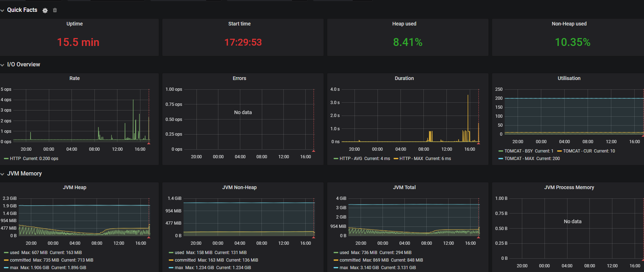644x272 pixels.
Task: Open color picker for HTTP - MAX yellow swatch
Action: (x=396, y=159)
